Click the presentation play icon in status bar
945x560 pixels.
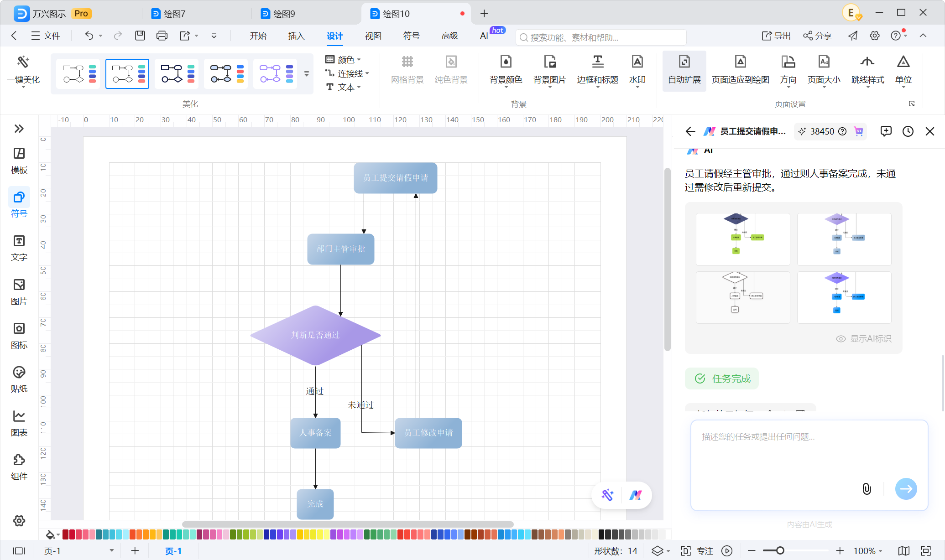[727, 551]
